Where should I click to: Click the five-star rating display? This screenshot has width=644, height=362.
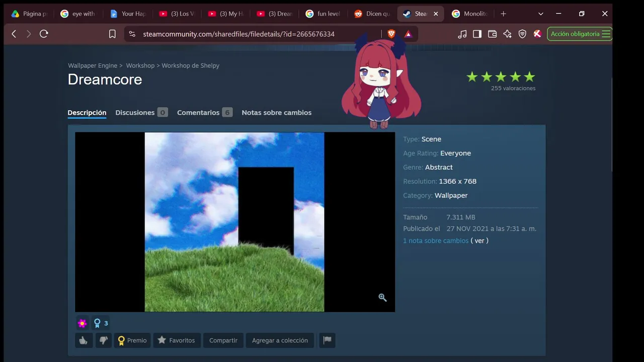[x=501, y=77]
